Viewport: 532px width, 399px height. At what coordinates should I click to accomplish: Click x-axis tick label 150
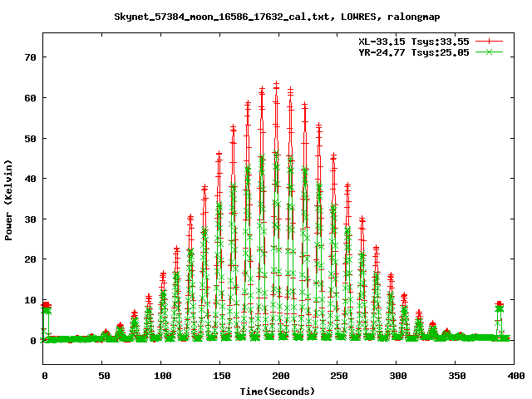pos(222,376)
